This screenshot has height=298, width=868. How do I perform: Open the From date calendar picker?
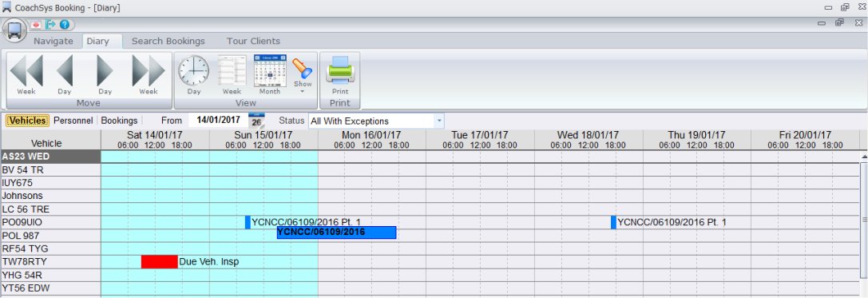(x=256, y=121)
